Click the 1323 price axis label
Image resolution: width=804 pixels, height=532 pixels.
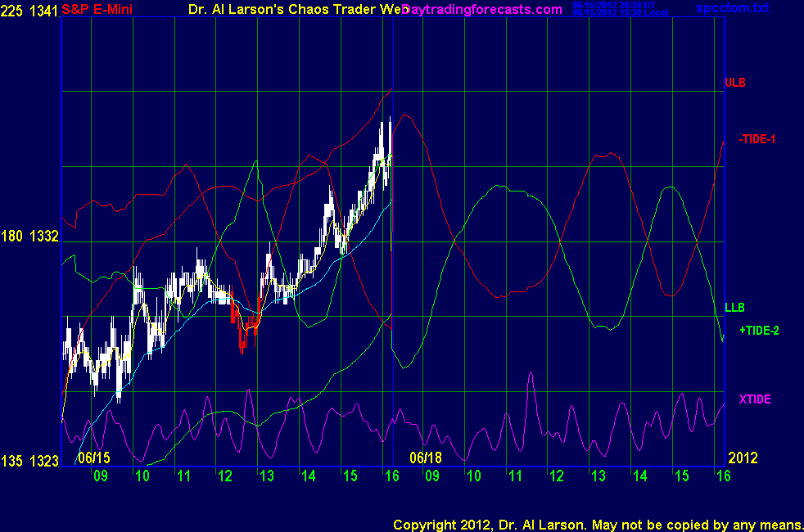click(43, 462)
